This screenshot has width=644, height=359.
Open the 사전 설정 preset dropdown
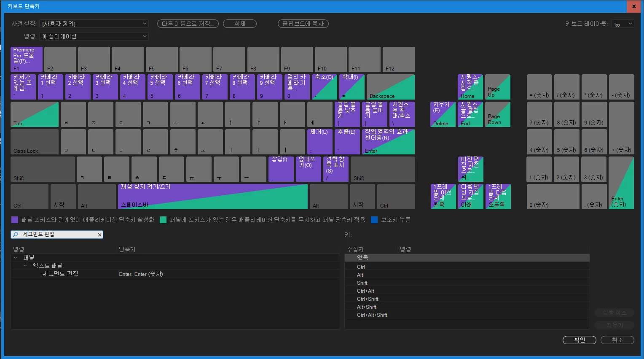coord(94,24)
